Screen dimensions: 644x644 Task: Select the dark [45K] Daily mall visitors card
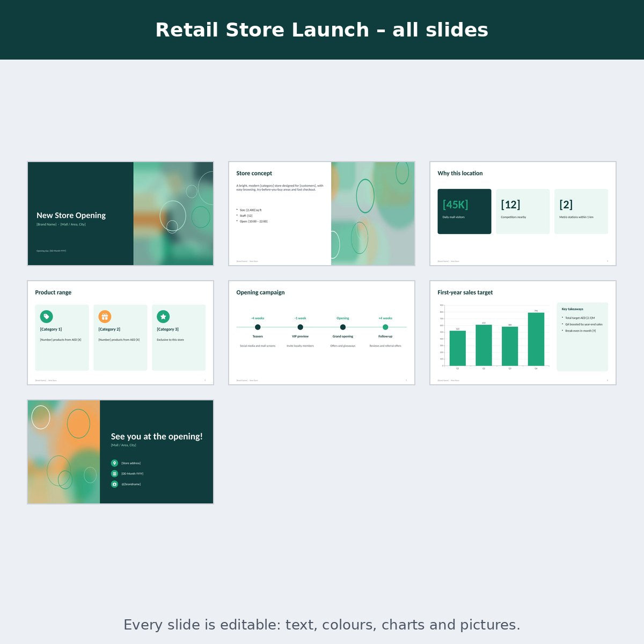(x=464, y=211)
